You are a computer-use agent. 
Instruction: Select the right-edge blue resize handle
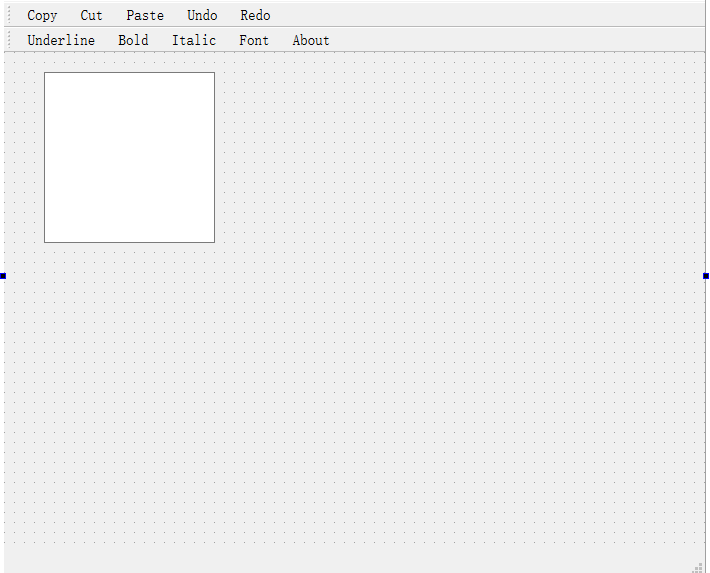tap(706, 276)
